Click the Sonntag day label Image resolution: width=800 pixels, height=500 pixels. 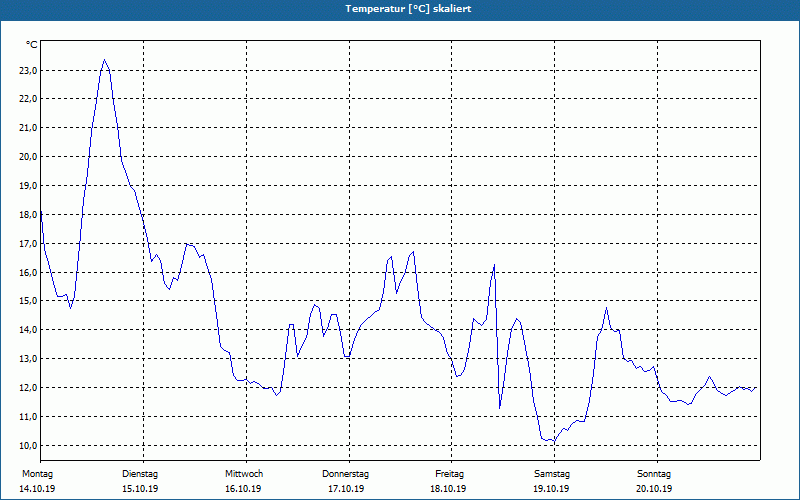tap(654, 474)
